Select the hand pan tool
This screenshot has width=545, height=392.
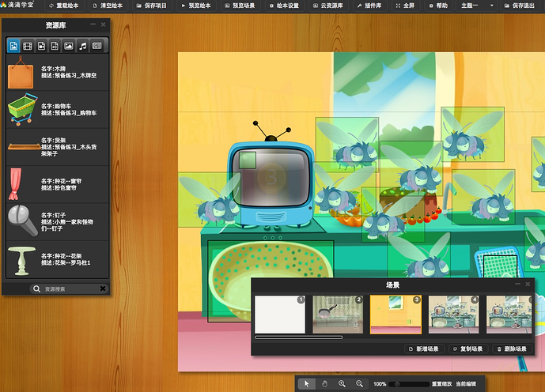pos(324,383)
